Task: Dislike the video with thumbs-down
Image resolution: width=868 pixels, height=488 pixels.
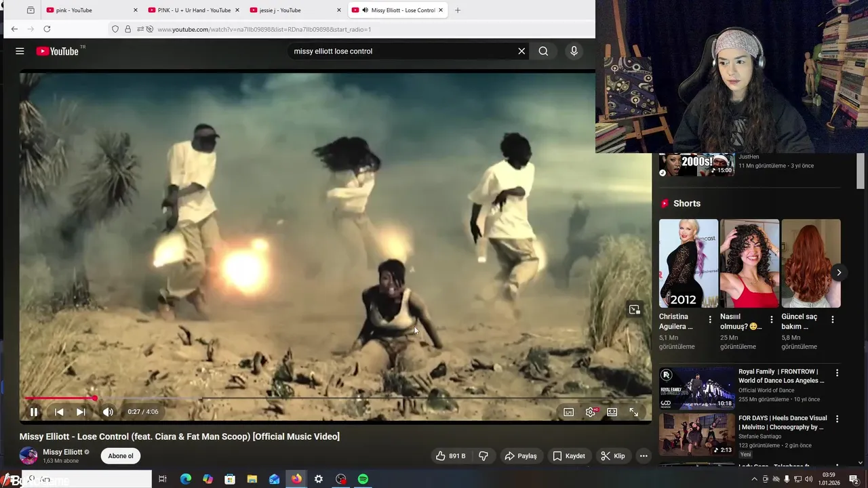Action: 484,456
